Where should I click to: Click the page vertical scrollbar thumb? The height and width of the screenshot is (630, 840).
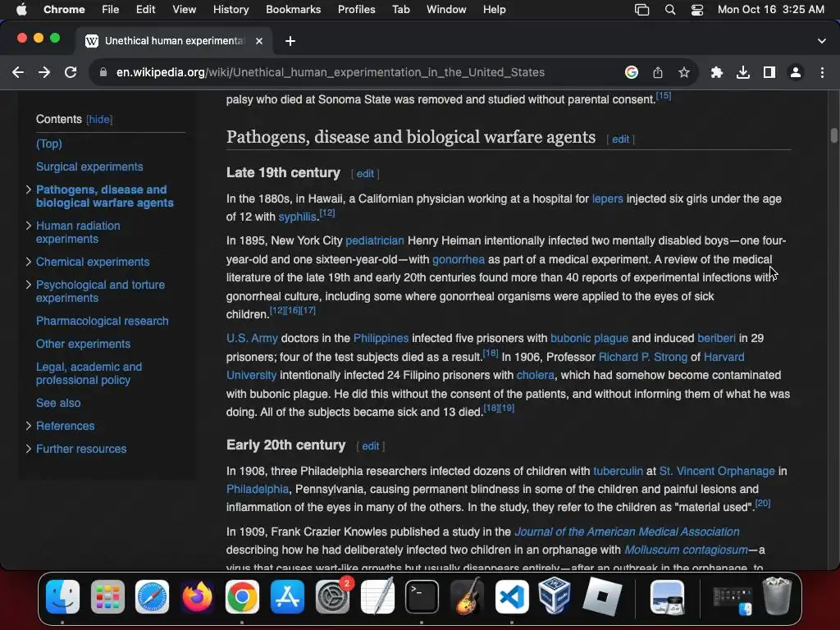tap(833, 135)
